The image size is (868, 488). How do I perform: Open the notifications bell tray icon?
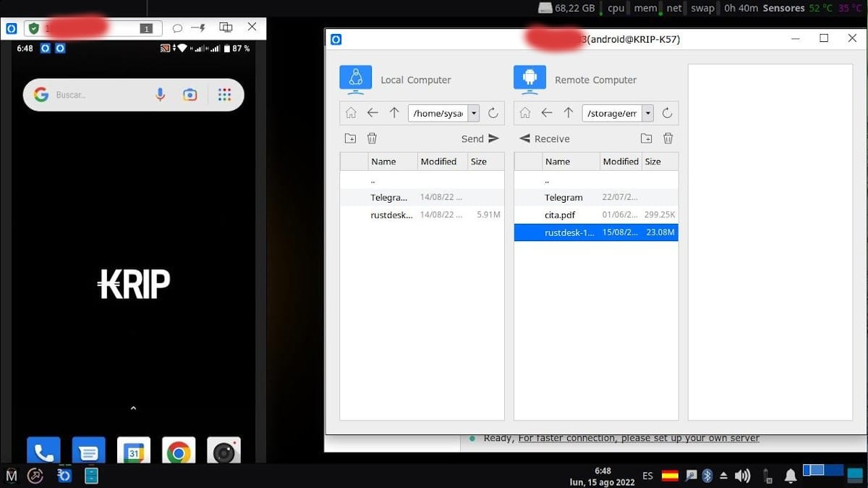(x=791, y=476)
